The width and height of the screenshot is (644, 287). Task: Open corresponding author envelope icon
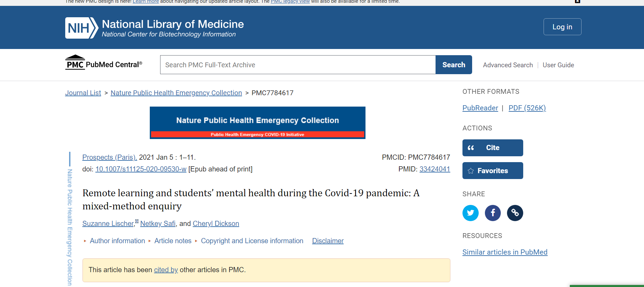coord(137,221)
